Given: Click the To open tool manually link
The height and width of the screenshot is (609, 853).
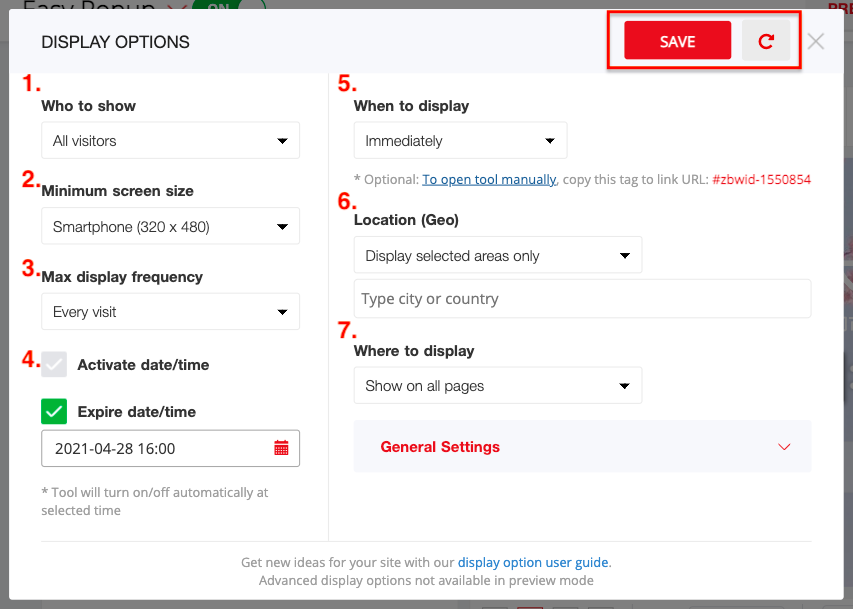Looking at the screenshot, I should click(489, 180).
